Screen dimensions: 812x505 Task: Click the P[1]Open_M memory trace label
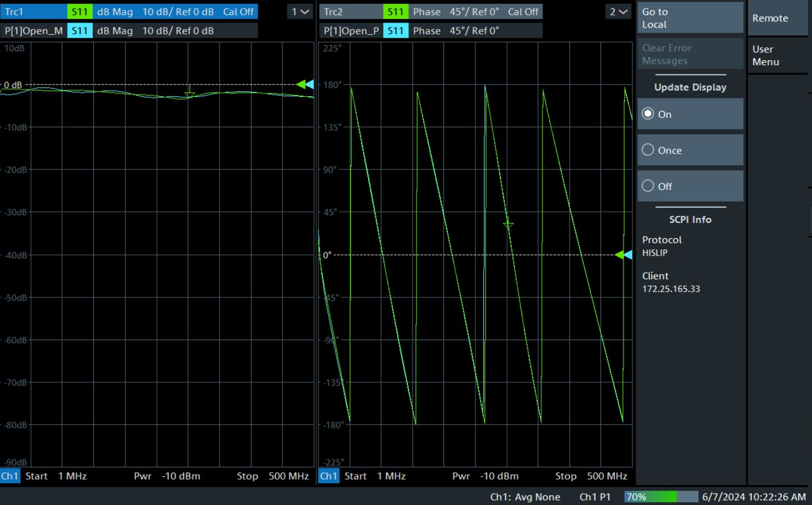(x=34, y=31)
